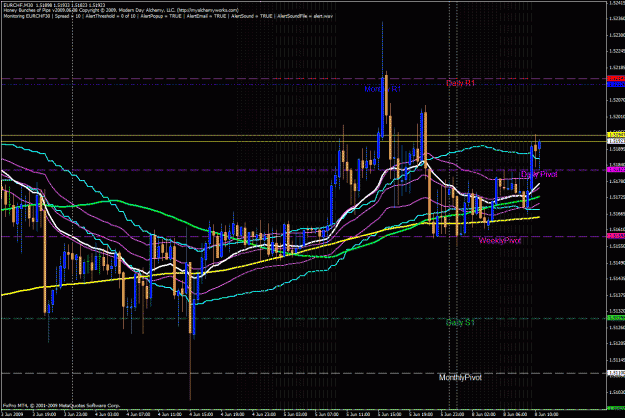Click the 8 Jun 02:00 time label
The image size is (625, 418).
(485, 414)
